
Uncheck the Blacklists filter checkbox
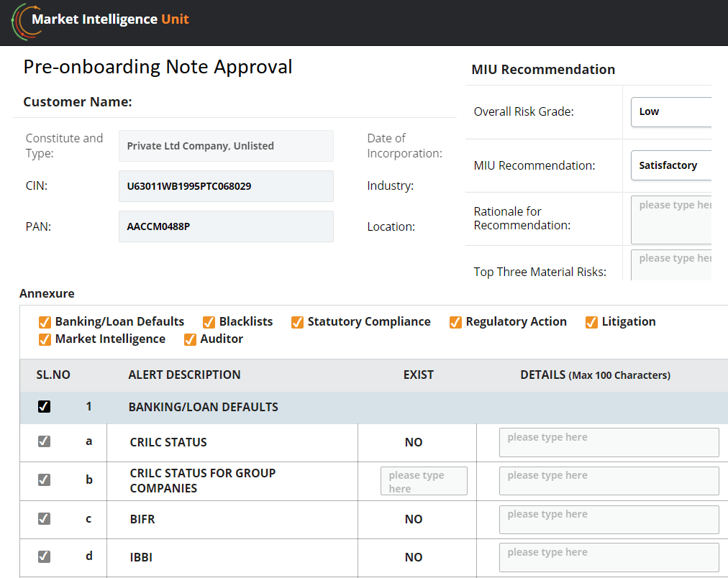click(209, 322)
